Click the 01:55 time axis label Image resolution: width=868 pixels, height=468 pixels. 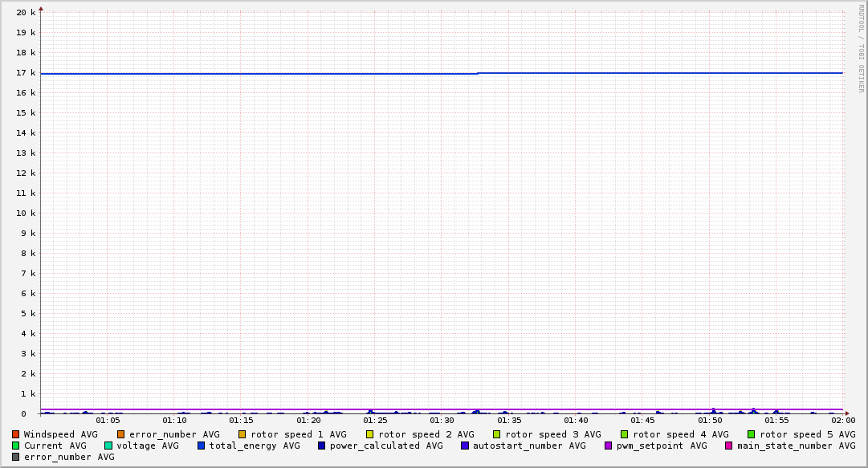(776, 421)
